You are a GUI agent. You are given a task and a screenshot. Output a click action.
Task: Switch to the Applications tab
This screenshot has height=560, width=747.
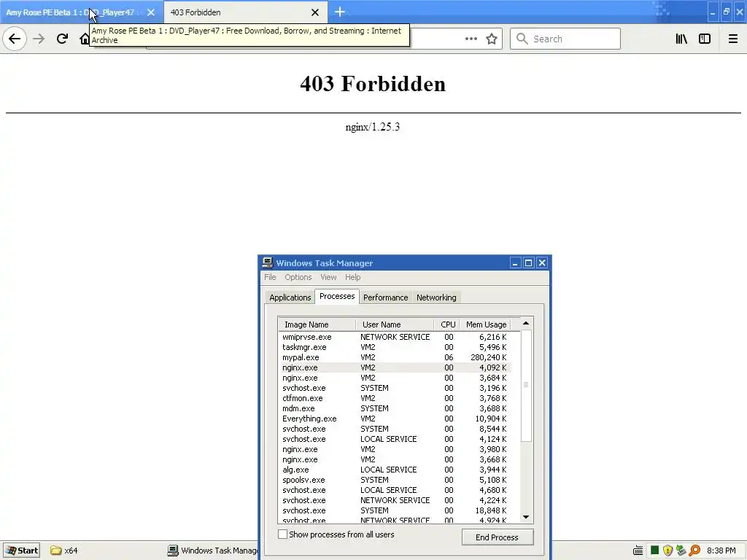click(x=290, y=297)
